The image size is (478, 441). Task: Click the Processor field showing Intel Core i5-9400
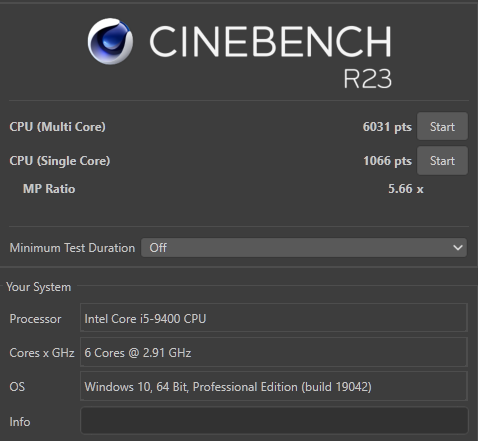click(274, 318)
